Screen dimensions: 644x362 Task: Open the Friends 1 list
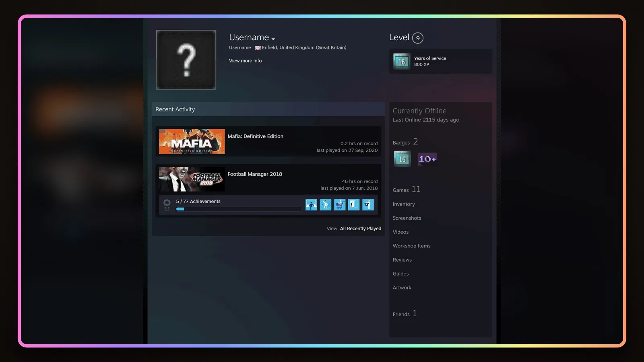(x=405, y=314)
